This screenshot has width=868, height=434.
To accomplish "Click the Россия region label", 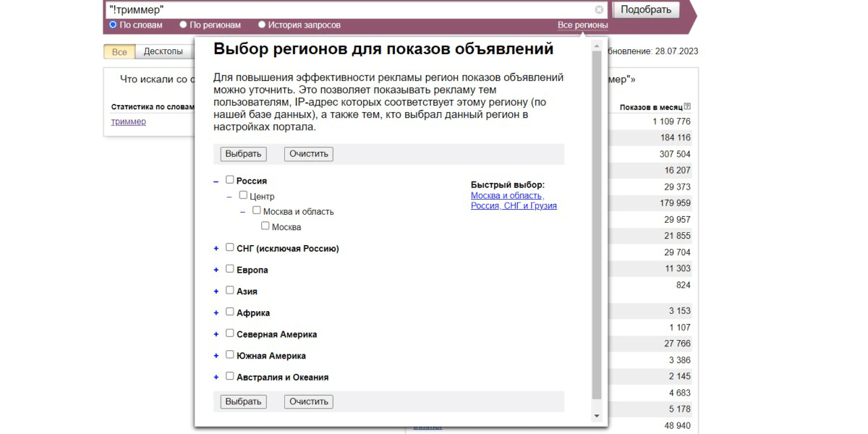I will tap(252, 181).
